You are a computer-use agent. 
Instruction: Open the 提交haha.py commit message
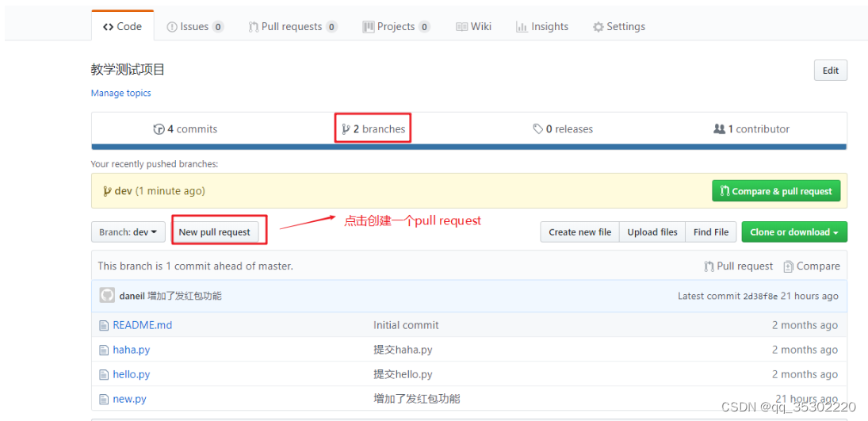pos(403,350)
